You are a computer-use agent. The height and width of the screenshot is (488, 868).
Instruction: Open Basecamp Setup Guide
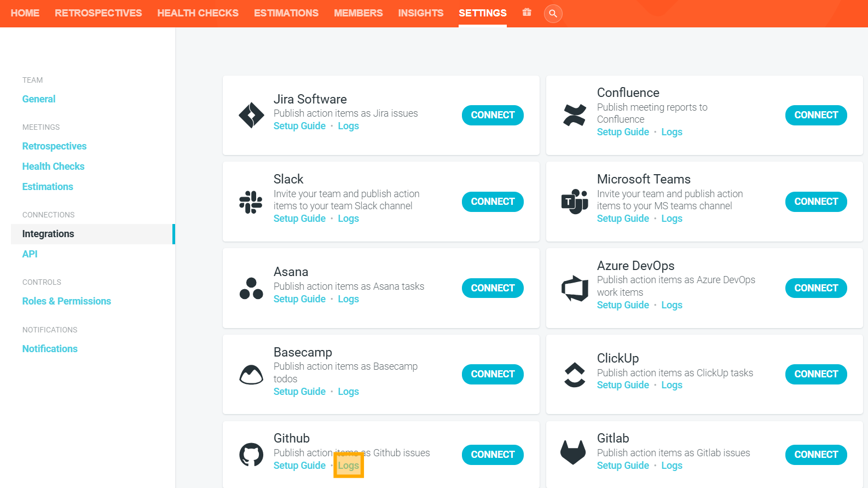point(299,392)
